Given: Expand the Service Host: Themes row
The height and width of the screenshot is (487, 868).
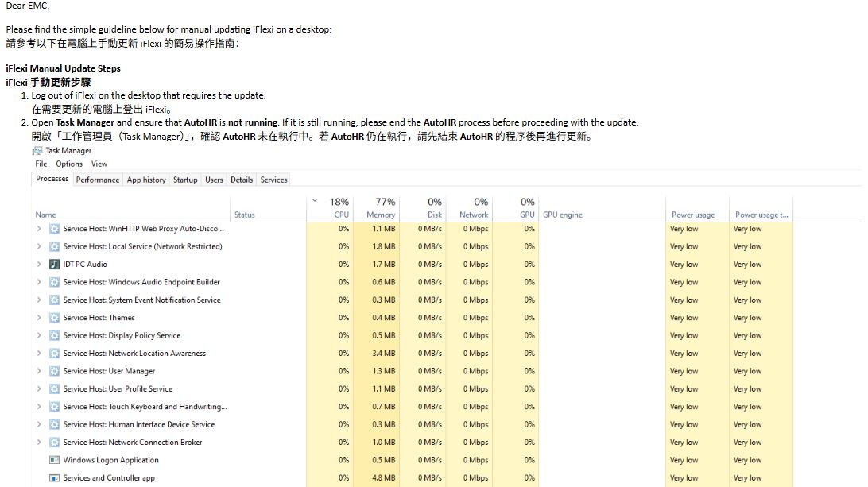Looking at the screenshot, I should [39, 318].
